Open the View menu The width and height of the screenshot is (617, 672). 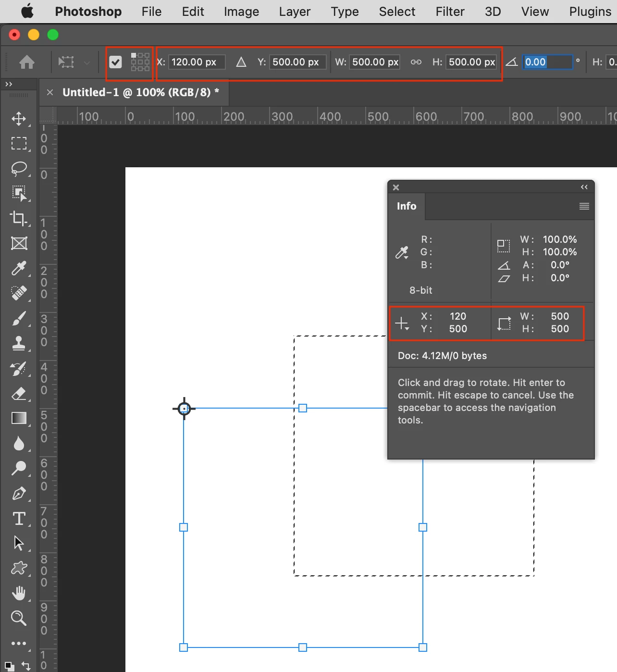[535, 12]
